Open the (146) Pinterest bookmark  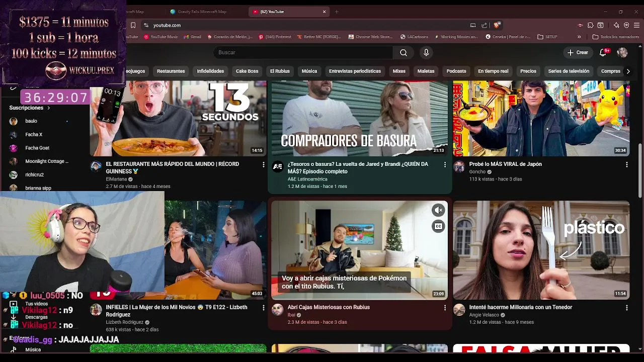(275, 37)
